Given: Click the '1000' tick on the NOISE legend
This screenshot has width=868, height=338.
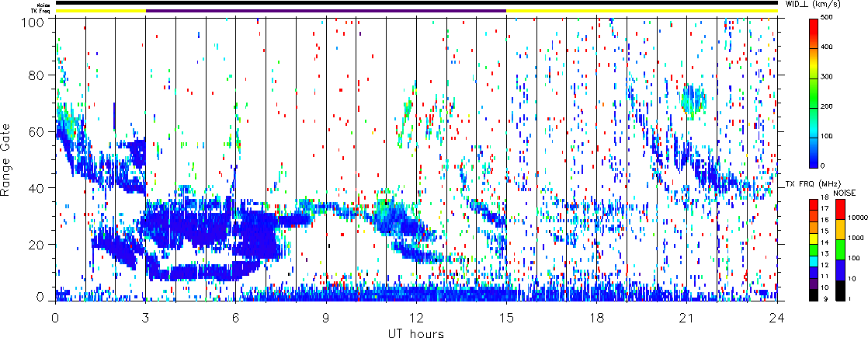Looking at the screenshot, I should (856, 239).
